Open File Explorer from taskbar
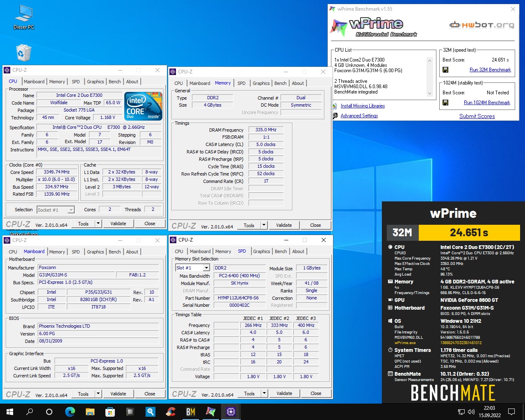This screenshot has width=525, height=420. click(90, 412)
